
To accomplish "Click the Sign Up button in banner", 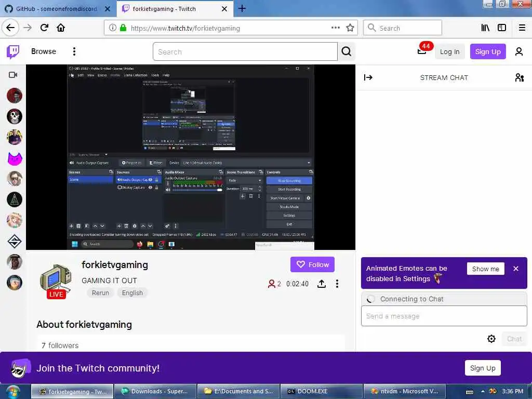I will click(483, 368).
